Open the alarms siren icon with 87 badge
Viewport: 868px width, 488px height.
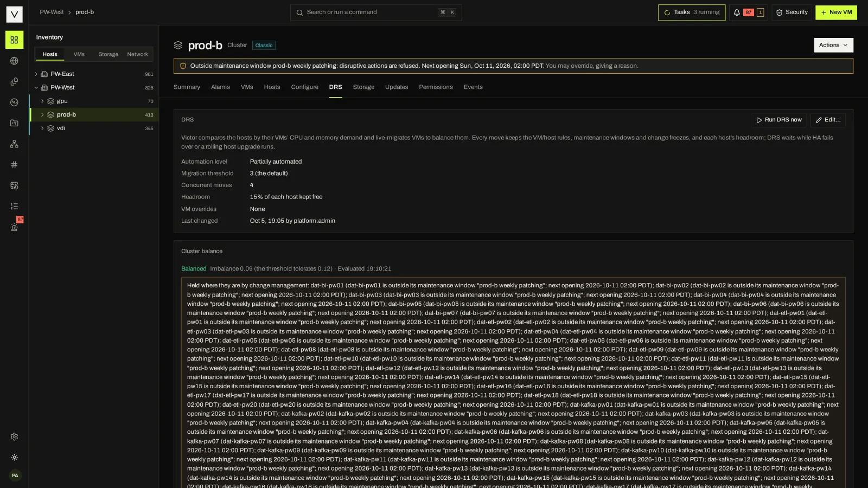pyautogui.click(x=14, y=227)
